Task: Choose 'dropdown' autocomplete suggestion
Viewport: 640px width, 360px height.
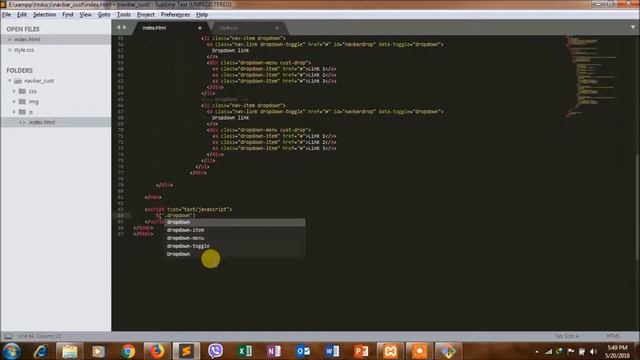Action: click(235, 222)
